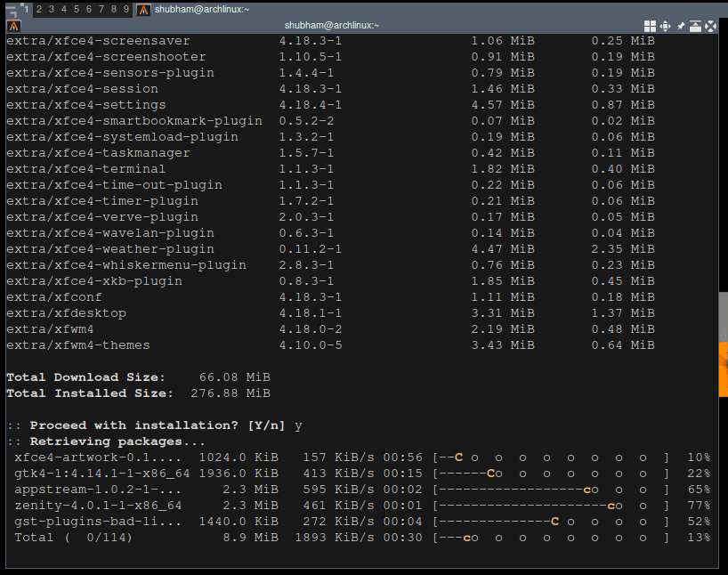Click the extra/xfce4-session package name
The height and width of the screenshot is (575, 728).
(82, 89)
